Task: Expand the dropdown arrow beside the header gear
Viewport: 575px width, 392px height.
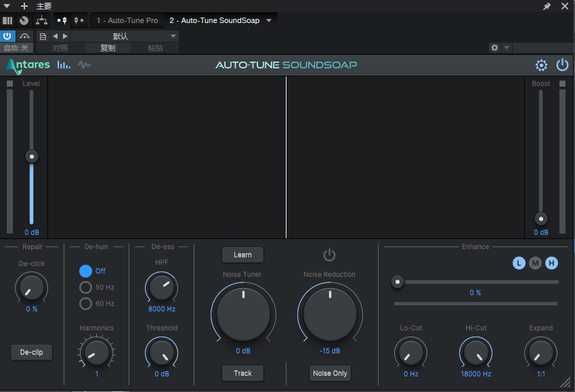Action: 507,47
